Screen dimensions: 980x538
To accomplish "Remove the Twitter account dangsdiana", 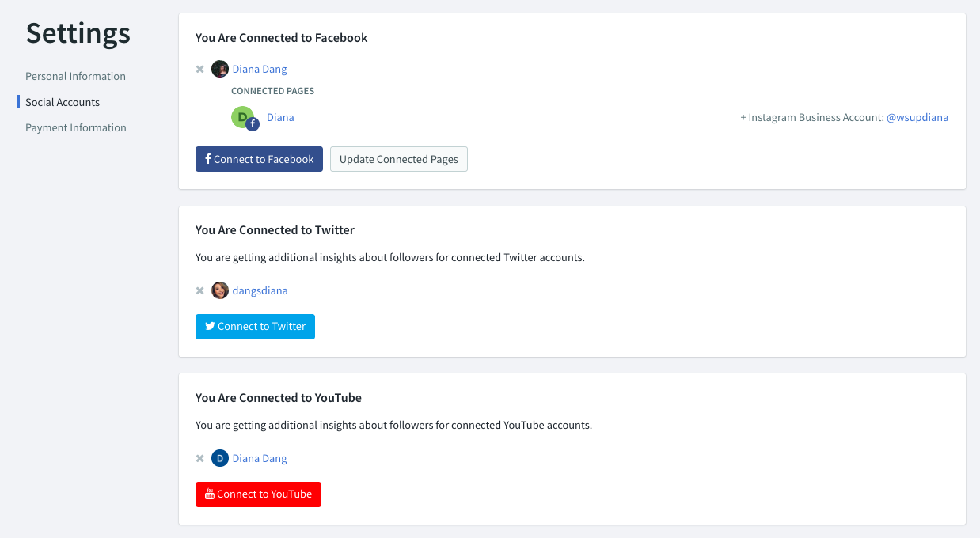I will click(200, 290).
